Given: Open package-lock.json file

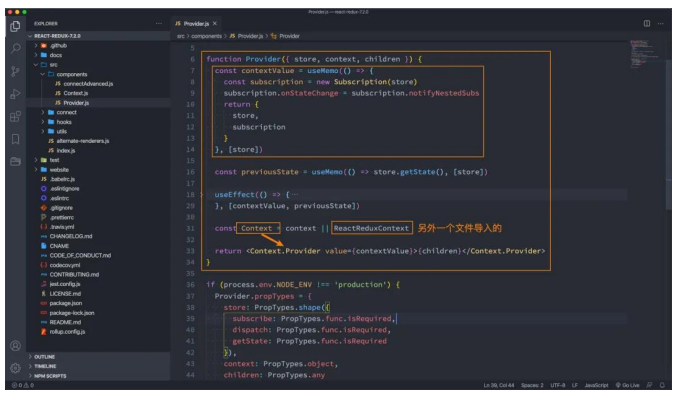Looking at the screenshot, I should coord(72,313).
